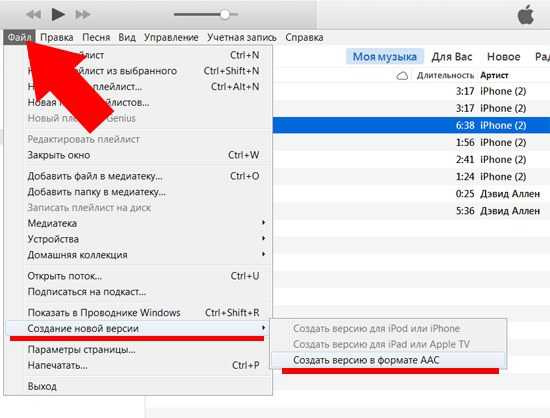
Task: Click Создать версию для iPad или Apple TV
Action: tap(388, 344)
